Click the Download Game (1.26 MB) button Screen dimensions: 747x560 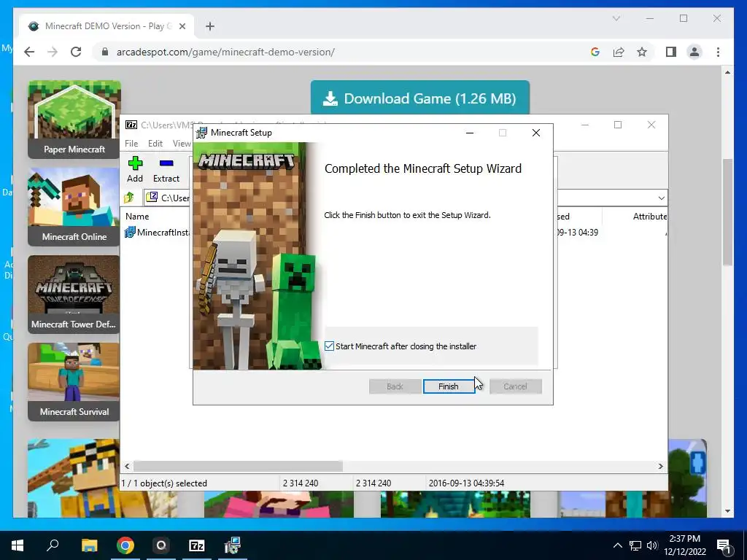tap(419, 98)
